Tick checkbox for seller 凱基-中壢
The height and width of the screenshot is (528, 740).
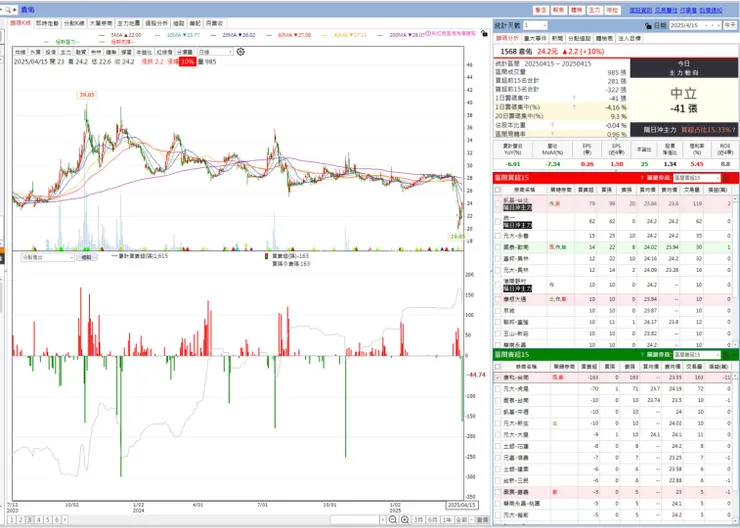pyautogui.click(x=497, y=412)
